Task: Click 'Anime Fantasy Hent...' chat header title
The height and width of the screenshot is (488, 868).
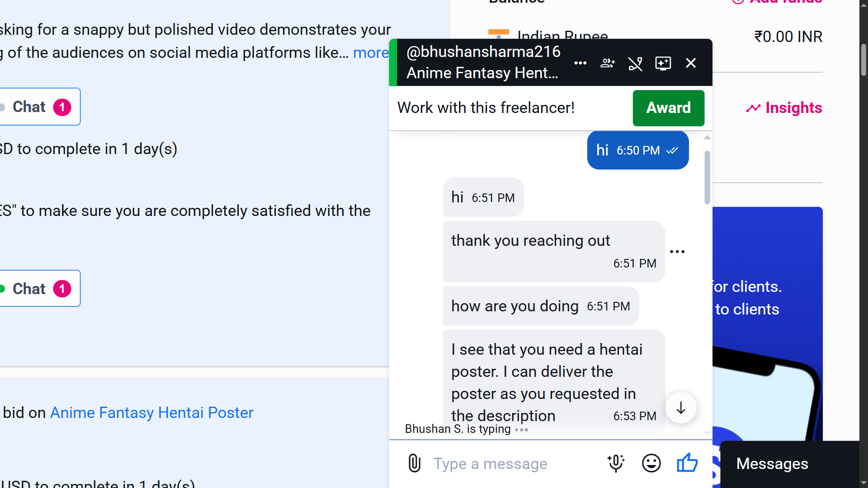Action: tap(482, 73)
